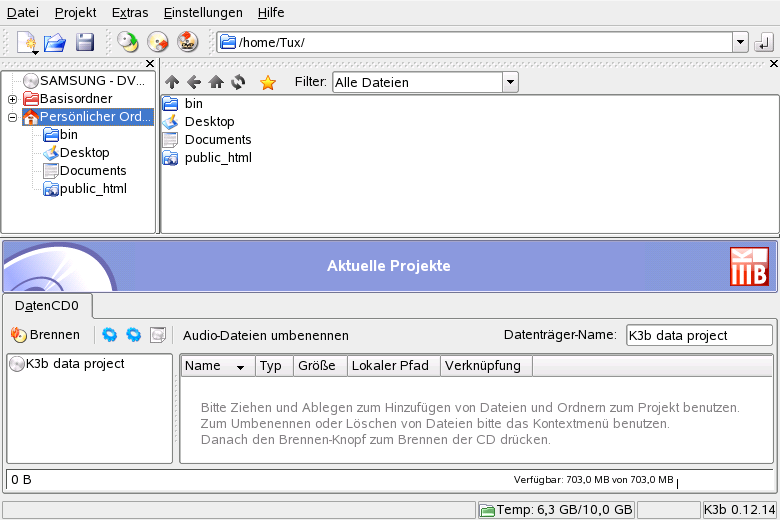Expand the Basisordner tree node
780x520 pixels.
coord(12,99)
